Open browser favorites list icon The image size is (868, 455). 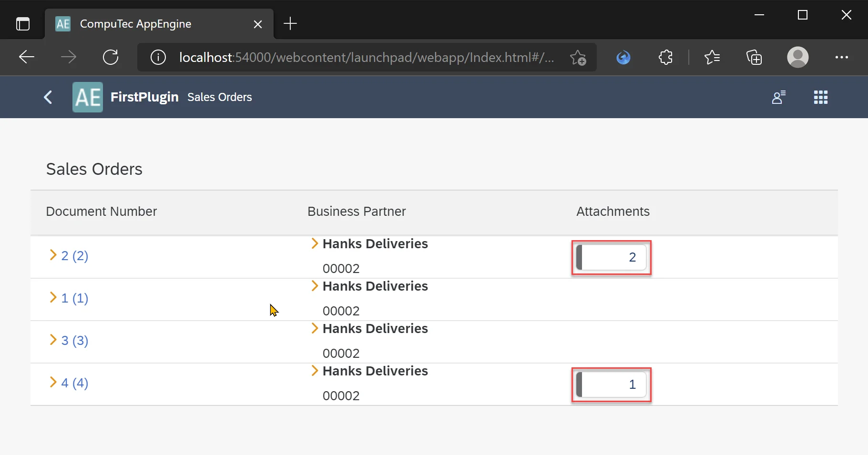coord(712,57)
